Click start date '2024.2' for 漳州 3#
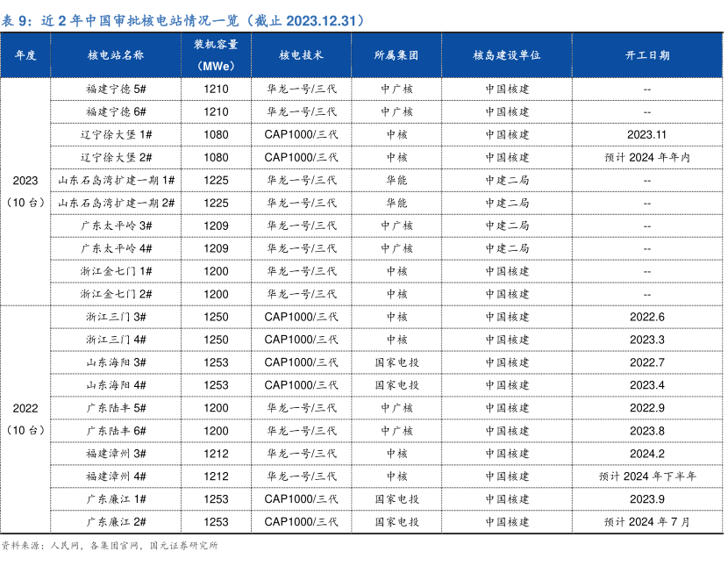This screenshot has width=728, height=573. pos(646,453)
